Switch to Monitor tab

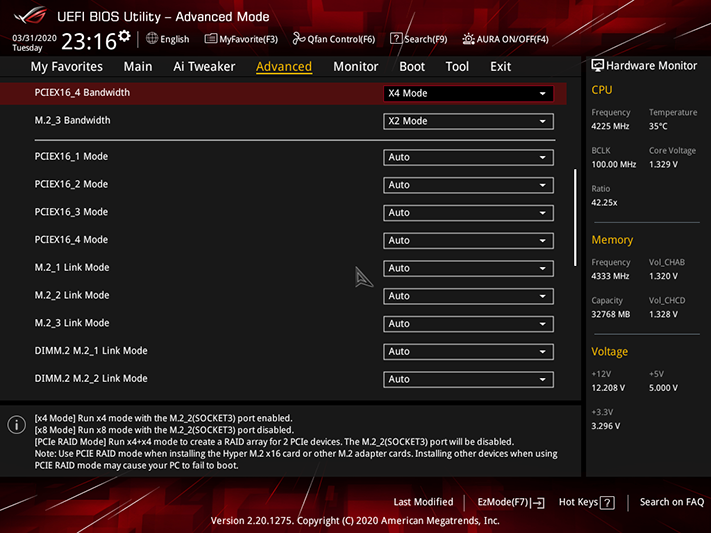point(356,67)
